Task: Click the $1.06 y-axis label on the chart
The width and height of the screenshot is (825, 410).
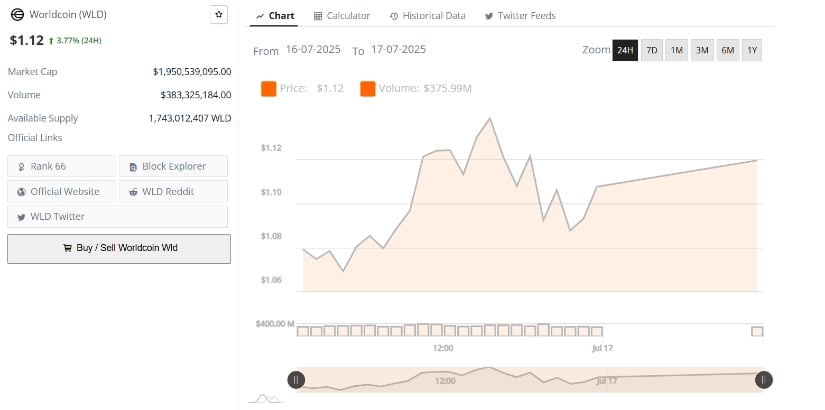Action: tap(271, 280)
